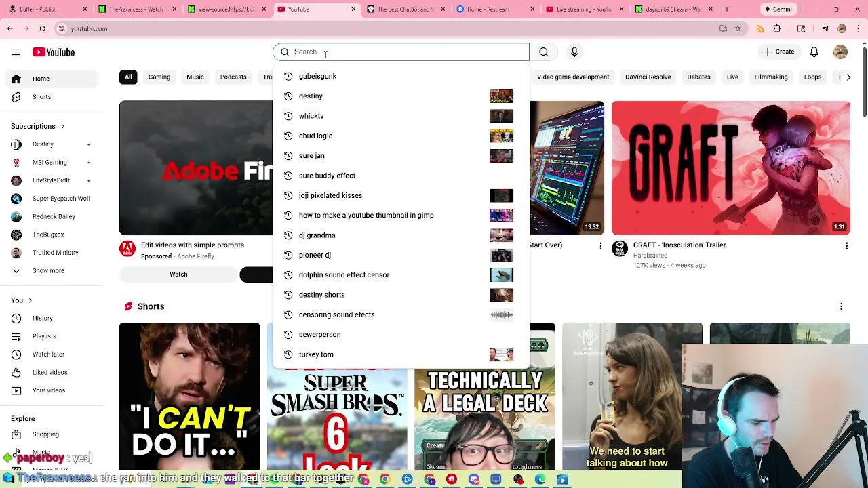Open Redneck Bailey subscription

(x=52, y=216)
